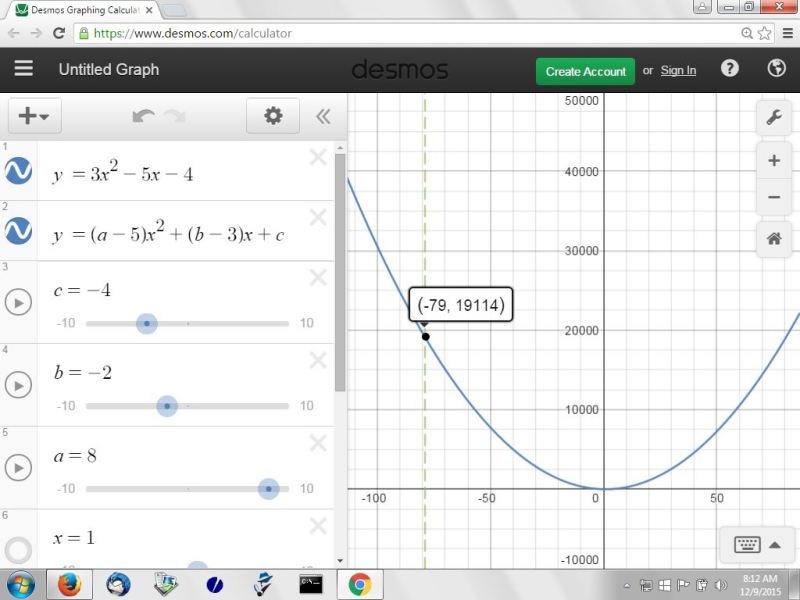This screenshot has width=800, height=600.
Task: Click the slider knob for c = −4
Action: pyautogui.click(x=147, y=323)
